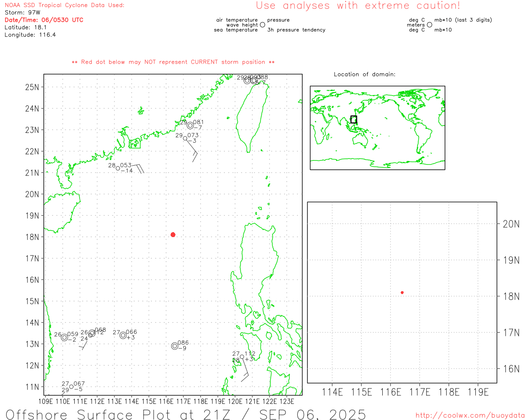Screen dimensions: 525x420
Task: Click the 16N label on the inset map
Action: pos(511,369)
